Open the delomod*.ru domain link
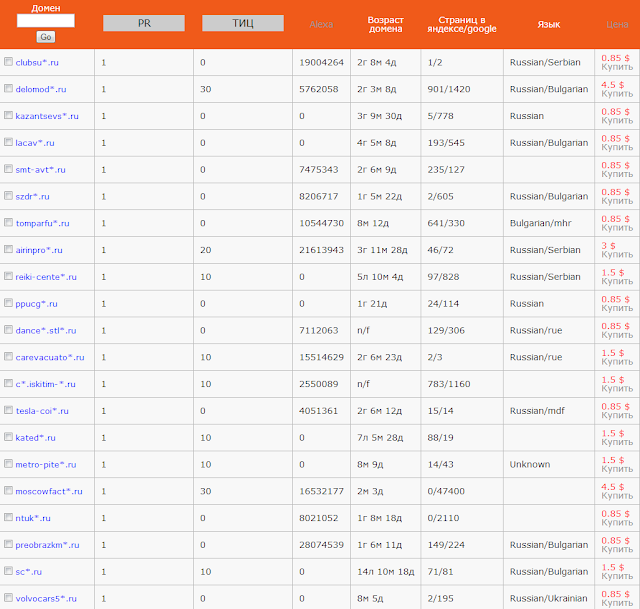The height and width of the screenshot is (609, 640). [41, 89]
